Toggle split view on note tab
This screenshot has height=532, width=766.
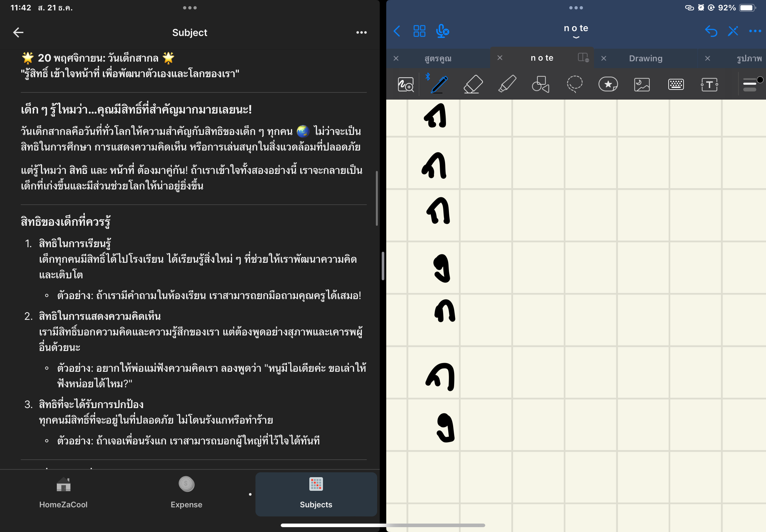[583, 58]
